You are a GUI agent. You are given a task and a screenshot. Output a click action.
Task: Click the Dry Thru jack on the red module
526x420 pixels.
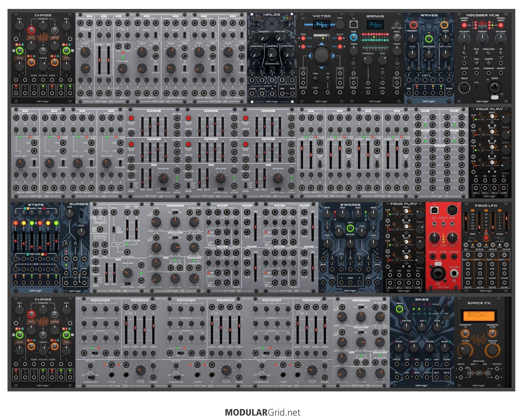click(454, 274)
